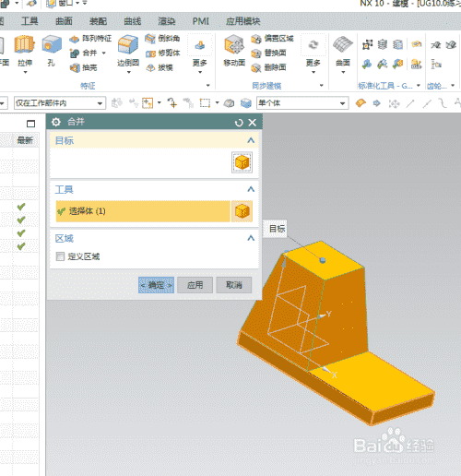The width and height of the screenshot is (461, 476).
Task: Enable the 定义区域 checkbox
Action: click(60, 256)
